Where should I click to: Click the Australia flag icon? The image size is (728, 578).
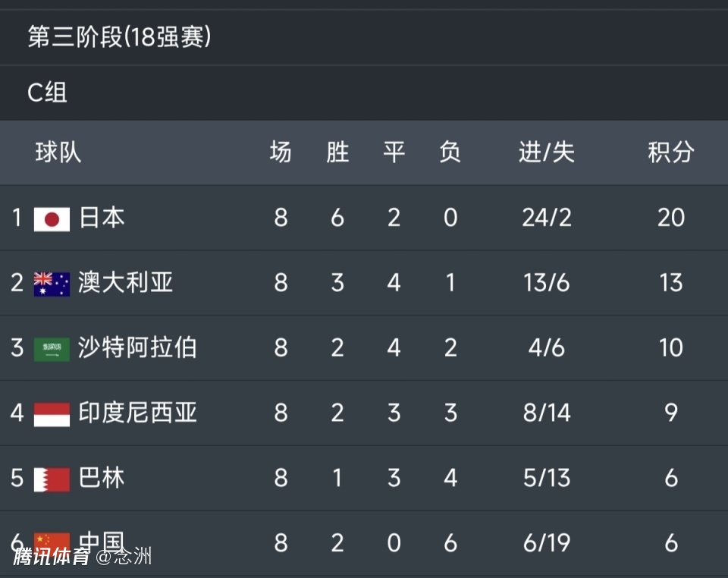pos(52,284)
